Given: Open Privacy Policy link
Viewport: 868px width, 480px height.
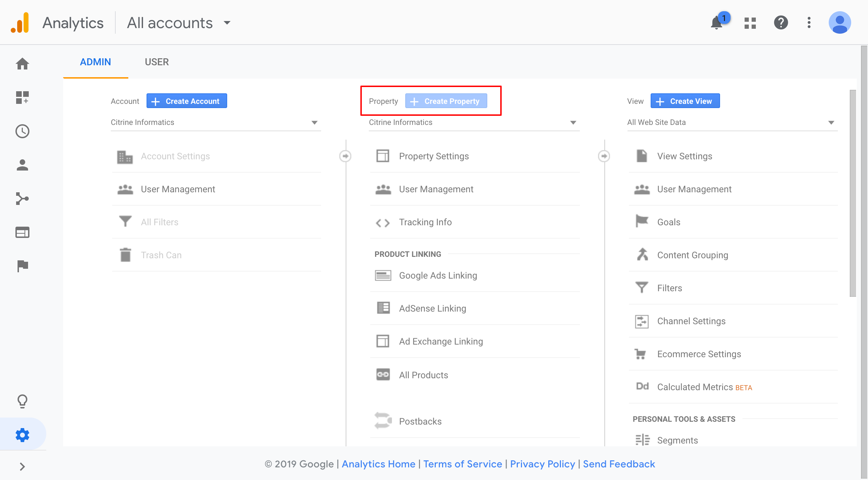Looking at the screenshot, I should click(x=542, y=464).
